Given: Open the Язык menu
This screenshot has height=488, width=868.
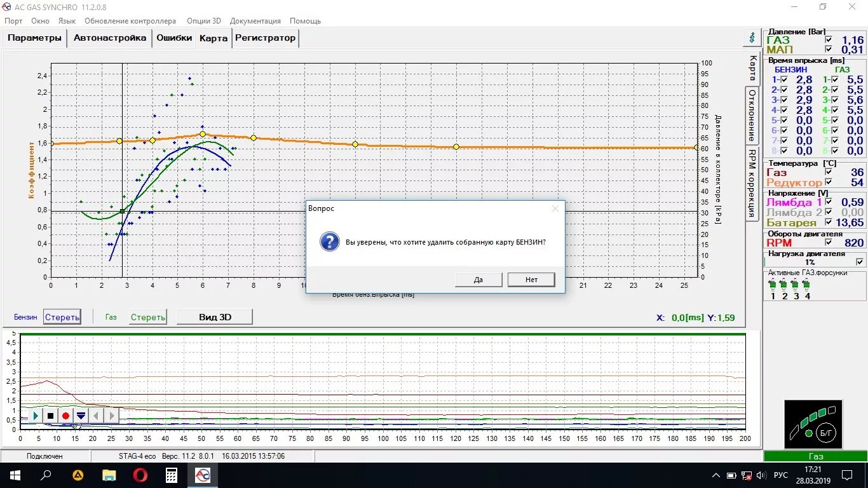Looking at the screenshot, I should [x=67, y=20].
